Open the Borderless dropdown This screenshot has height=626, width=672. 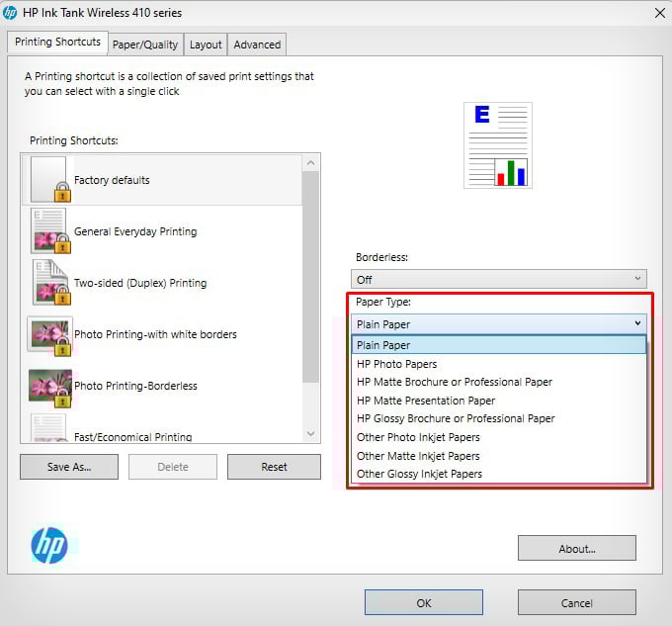(498, 279)
